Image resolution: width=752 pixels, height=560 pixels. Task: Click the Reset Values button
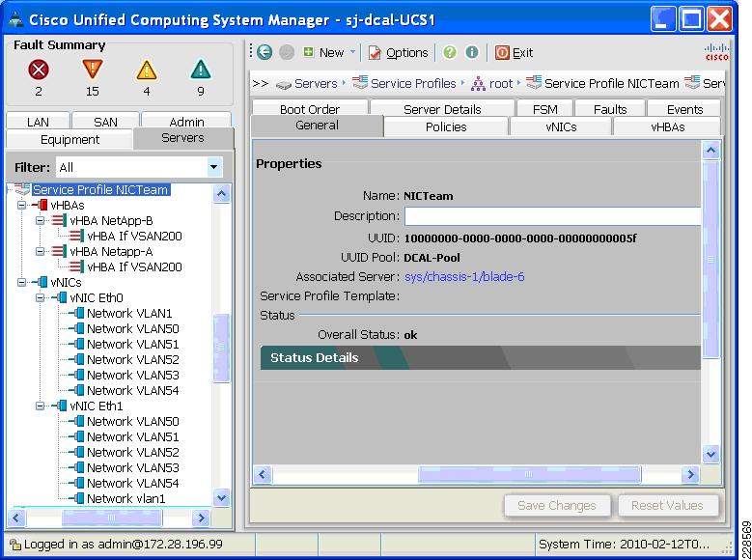pos(667,505)
